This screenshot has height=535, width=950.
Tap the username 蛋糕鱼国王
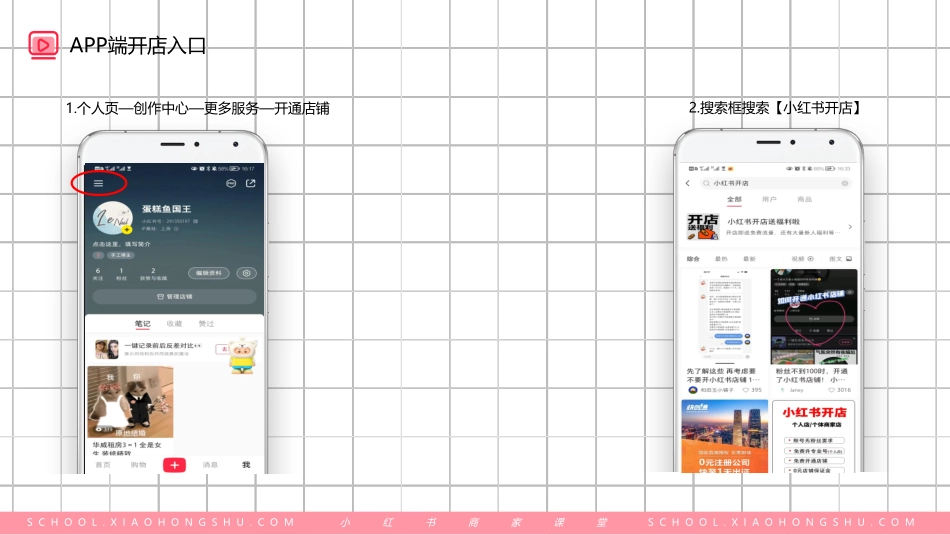point(167,208)
